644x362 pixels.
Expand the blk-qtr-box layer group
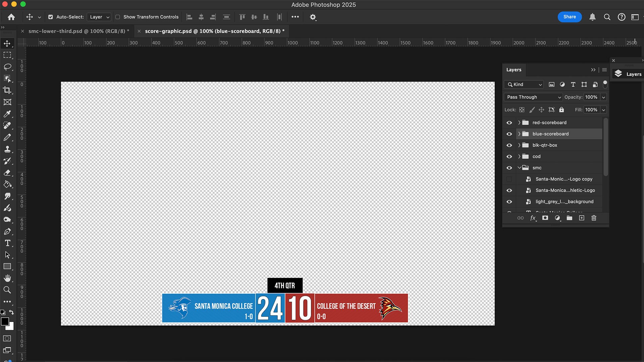click(x=519, y=145)
